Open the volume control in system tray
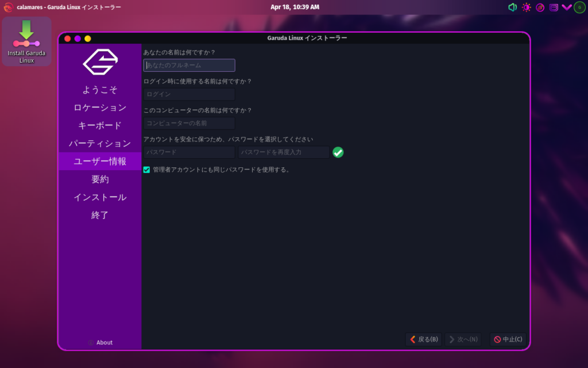Screen dimensions: 588x368 tap(512, 7)
